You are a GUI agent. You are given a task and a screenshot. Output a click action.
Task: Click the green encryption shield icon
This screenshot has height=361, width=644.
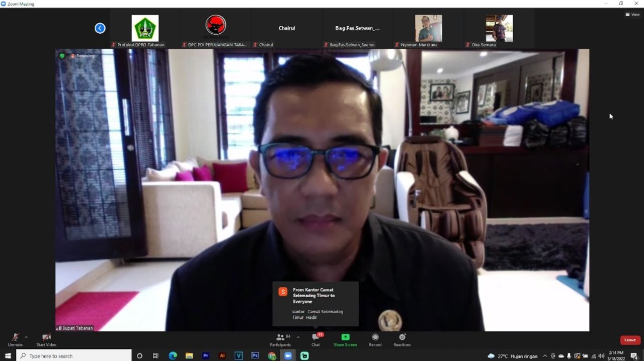tap(62, 56)
